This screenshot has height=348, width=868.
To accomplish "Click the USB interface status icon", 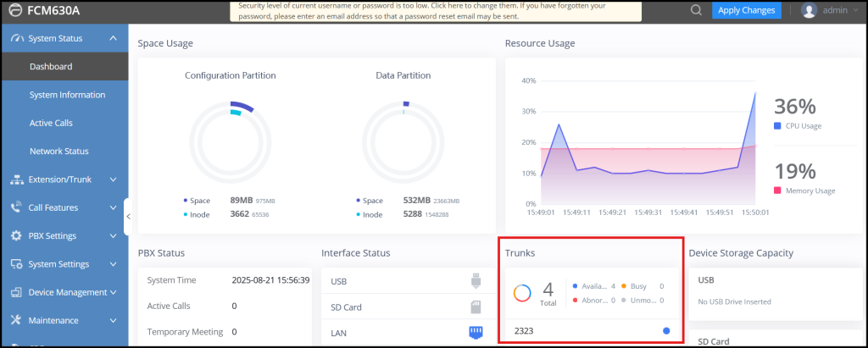I will 476,280.
